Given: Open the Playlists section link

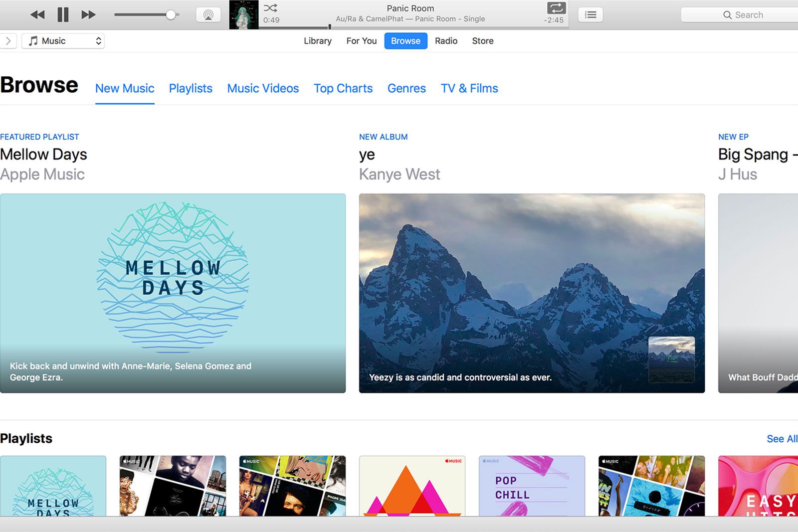Looking at the screenshot, I should click(x=191, y=88).
